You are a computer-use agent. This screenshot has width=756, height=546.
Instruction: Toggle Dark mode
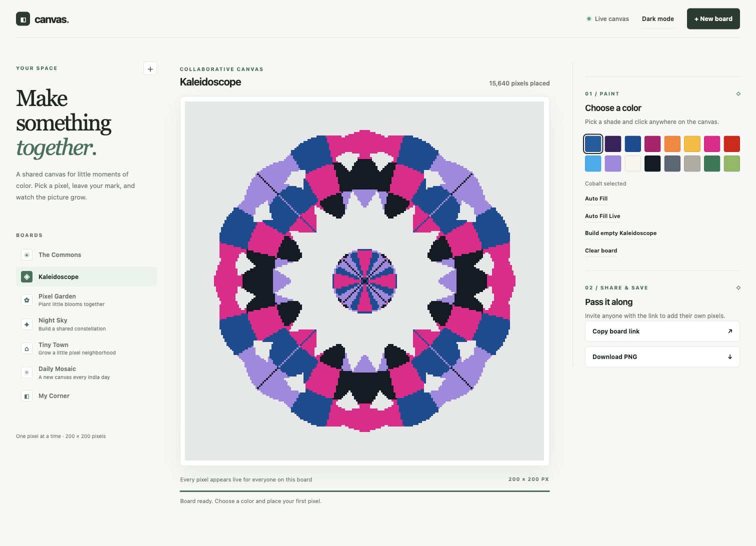[x=658, y=19]
